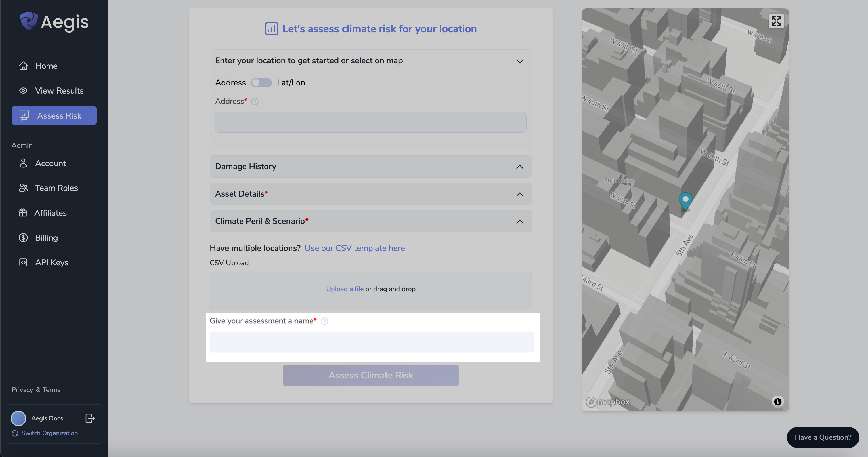Click the Upload a file link
Image resolution: width=868 pixels, height=457 pixels.
[344, 289]
